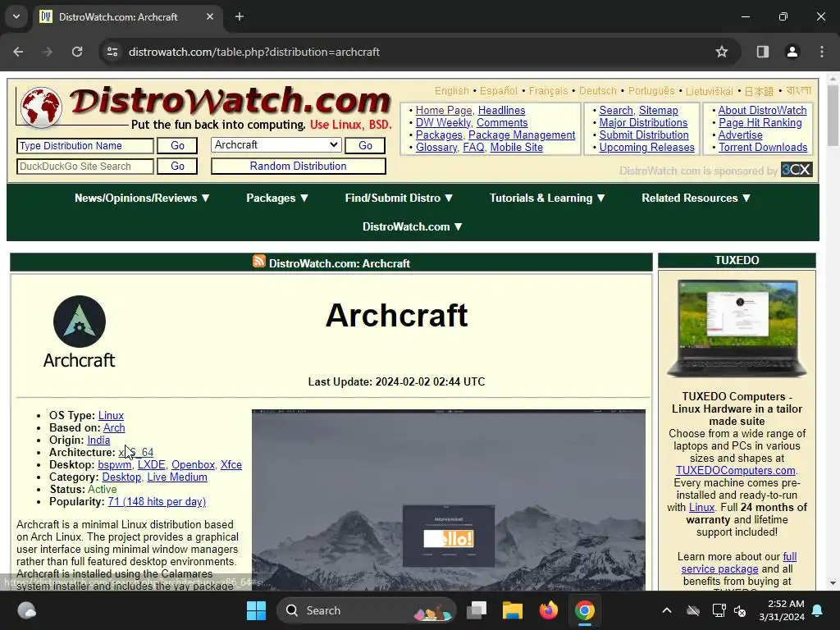Click the Arch Based on link
This screenshot has width=840, height=630.
114,428
